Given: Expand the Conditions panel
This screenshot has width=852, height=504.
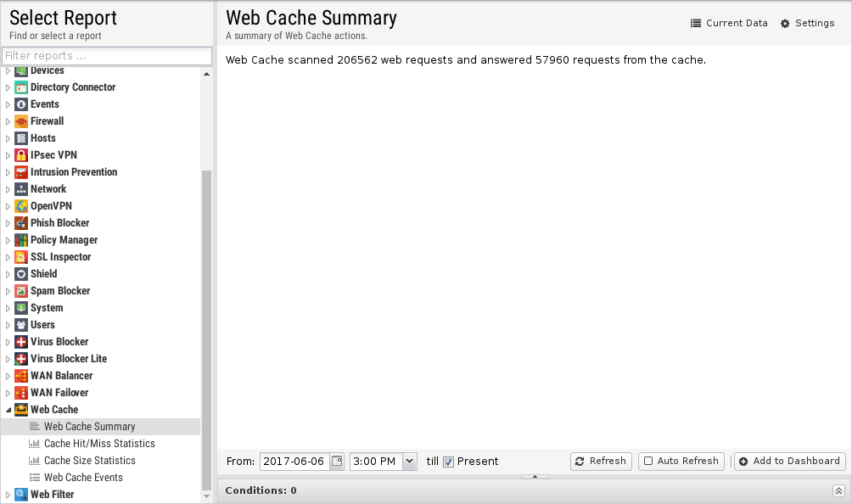Looking at the screenshot, I should pos(838,491).
